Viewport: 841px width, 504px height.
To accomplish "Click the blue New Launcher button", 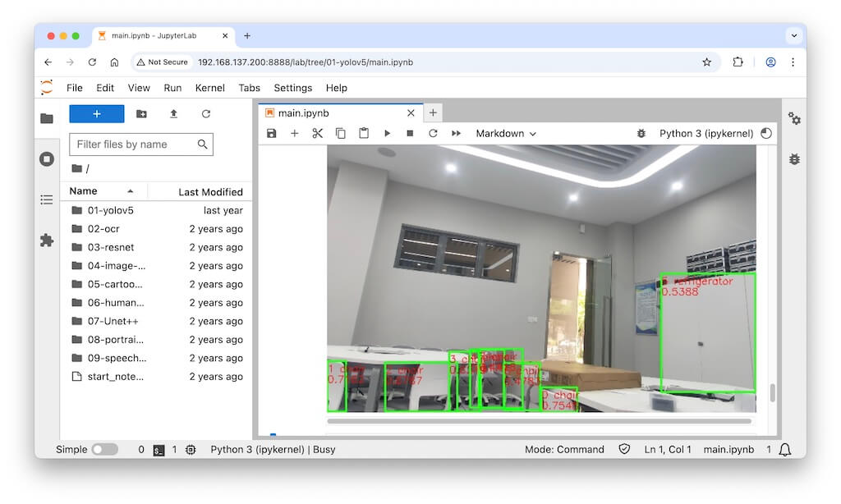I will (97, 114).
